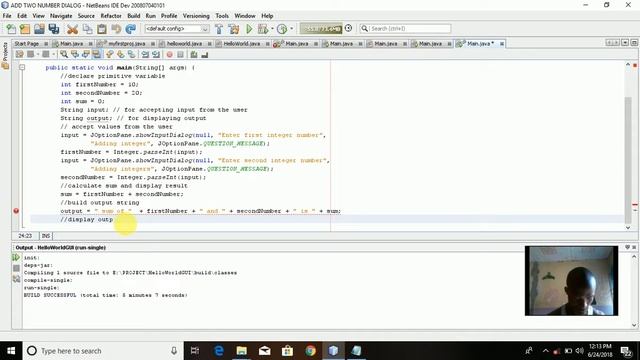Show hidden Windows system tray icons

click(545, 351)
